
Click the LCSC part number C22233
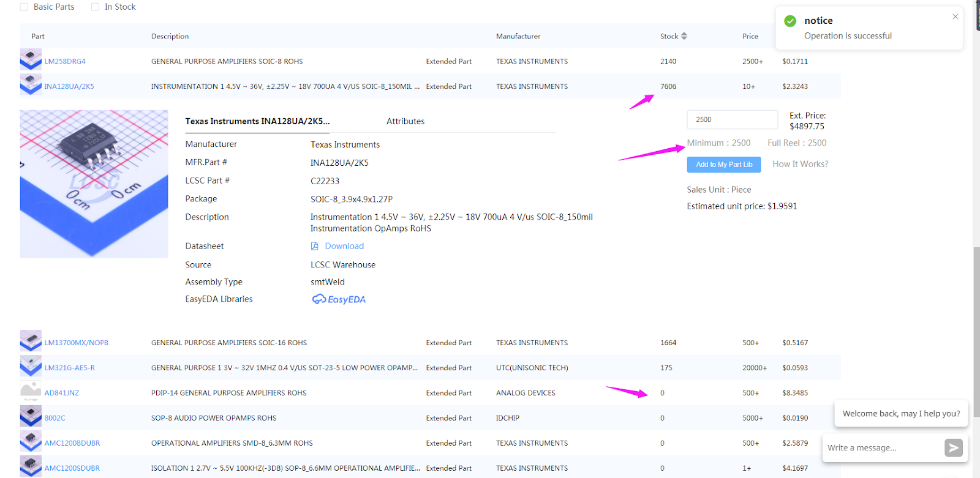point(325,181)
